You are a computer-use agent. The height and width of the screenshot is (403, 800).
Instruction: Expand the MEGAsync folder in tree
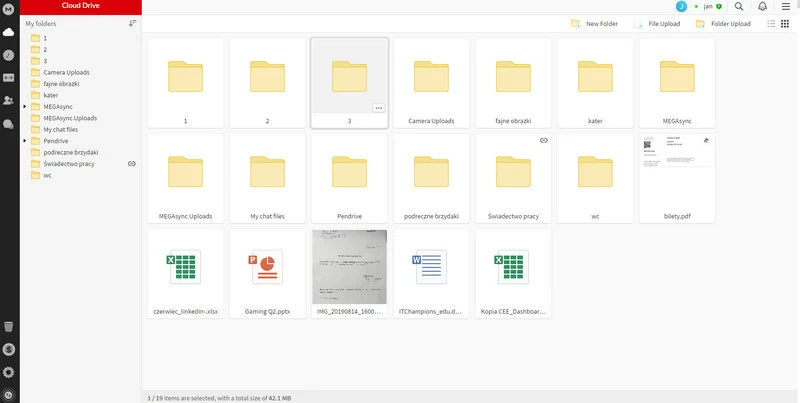point(24,106)
